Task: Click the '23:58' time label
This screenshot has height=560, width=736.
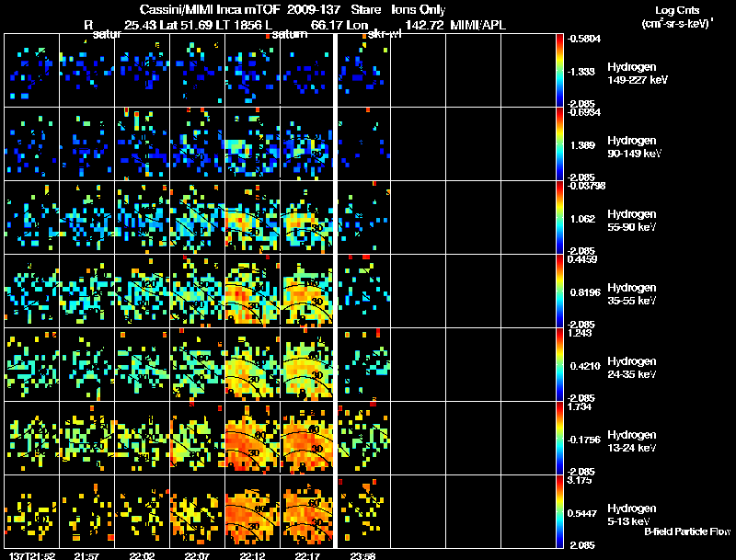Action: (362, 555)
